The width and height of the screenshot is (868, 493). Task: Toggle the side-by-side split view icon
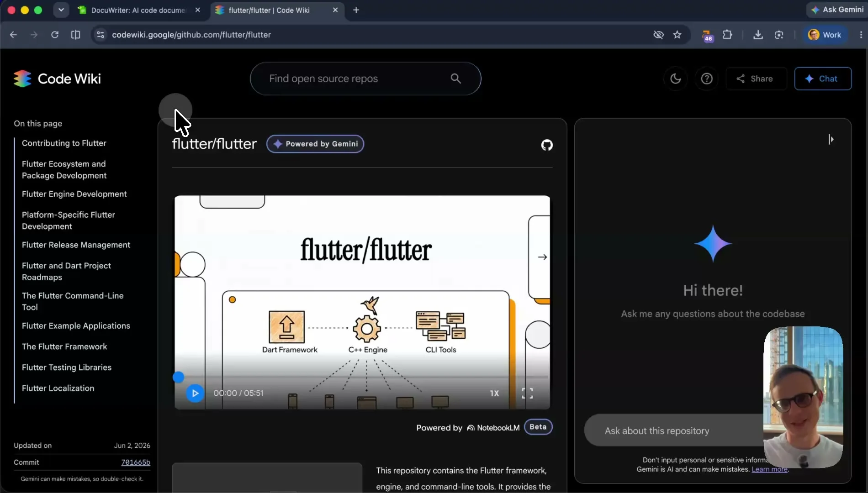point(76,35)
